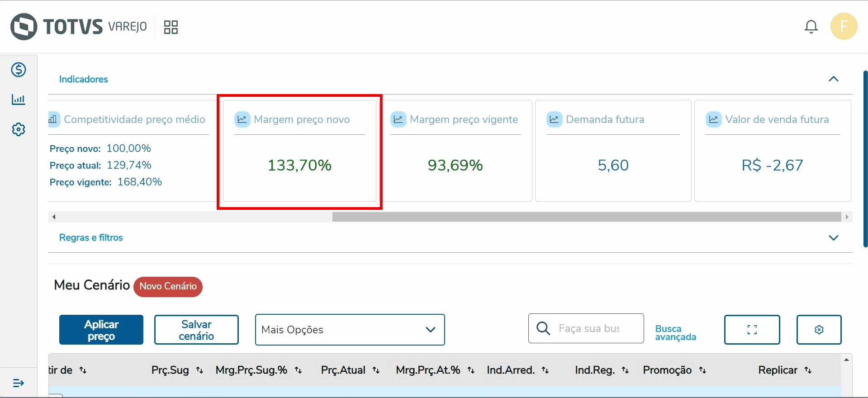
Task: Click the fullscreen expand table button
Action: tap(752, 330)
